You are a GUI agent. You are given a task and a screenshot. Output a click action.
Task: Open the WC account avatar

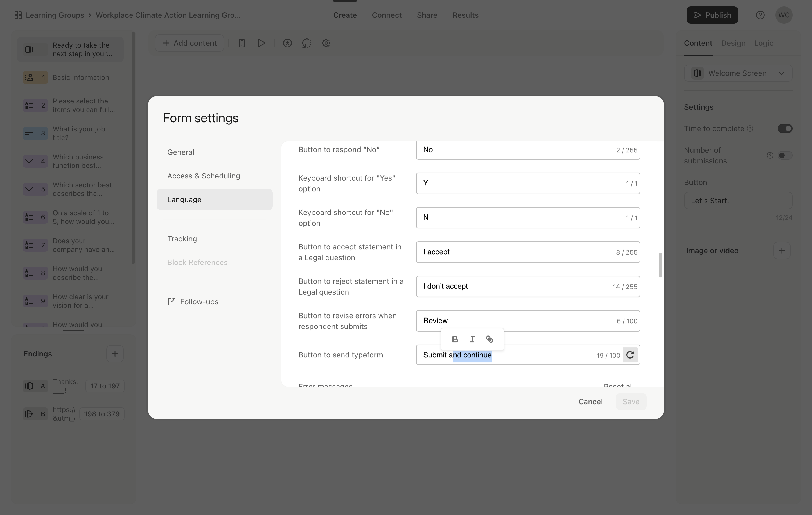pyautogui.click(x=784, y=15)
